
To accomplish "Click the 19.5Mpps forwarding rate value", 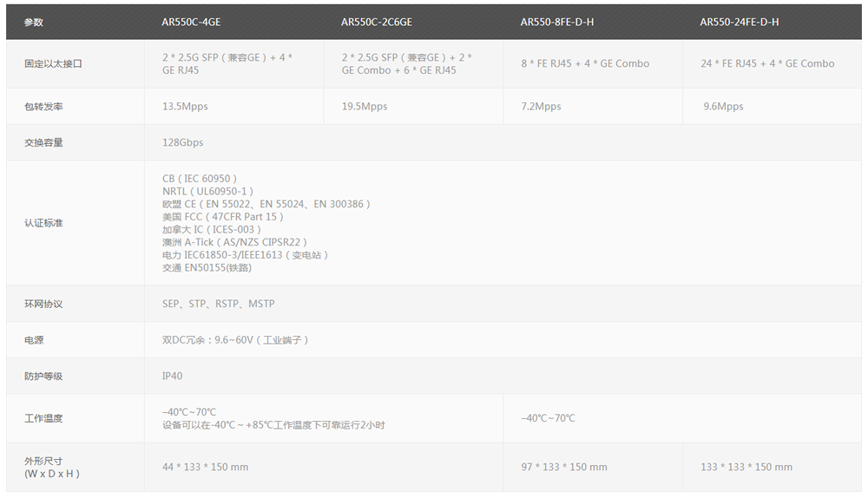I will click(x=365, y=107).
